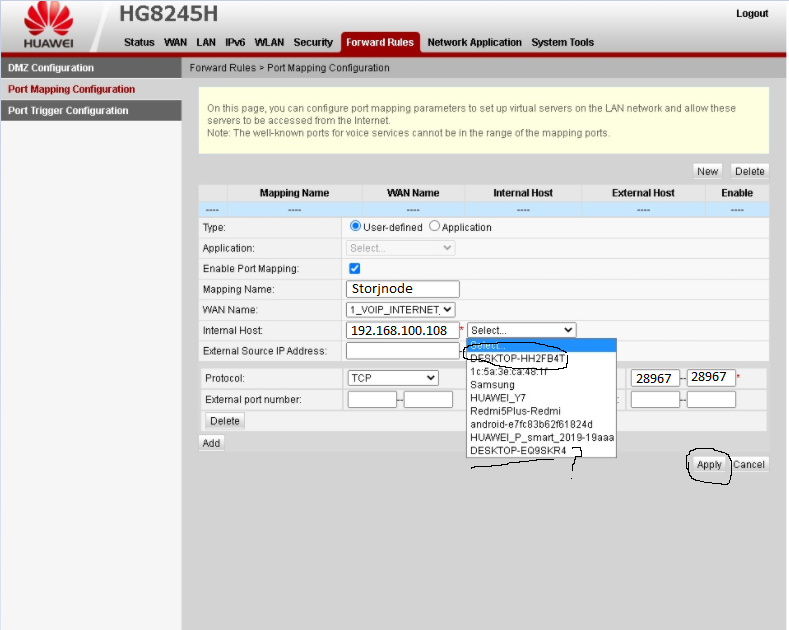The width and height of the screenshot is (789, 630).
Task: Open DMZ Configuration in sidebar
Action: coord(51,68)
